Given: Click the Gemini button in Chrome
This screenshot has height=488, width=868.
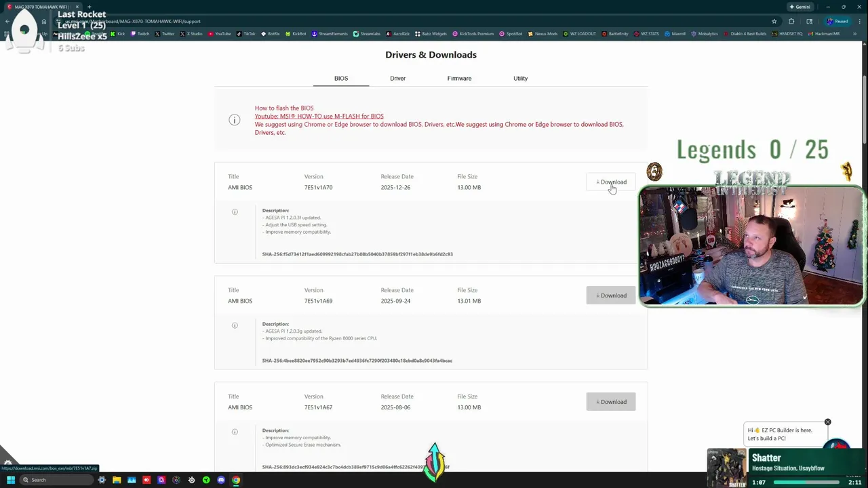Looking at the screenshot, I should 800,7.
